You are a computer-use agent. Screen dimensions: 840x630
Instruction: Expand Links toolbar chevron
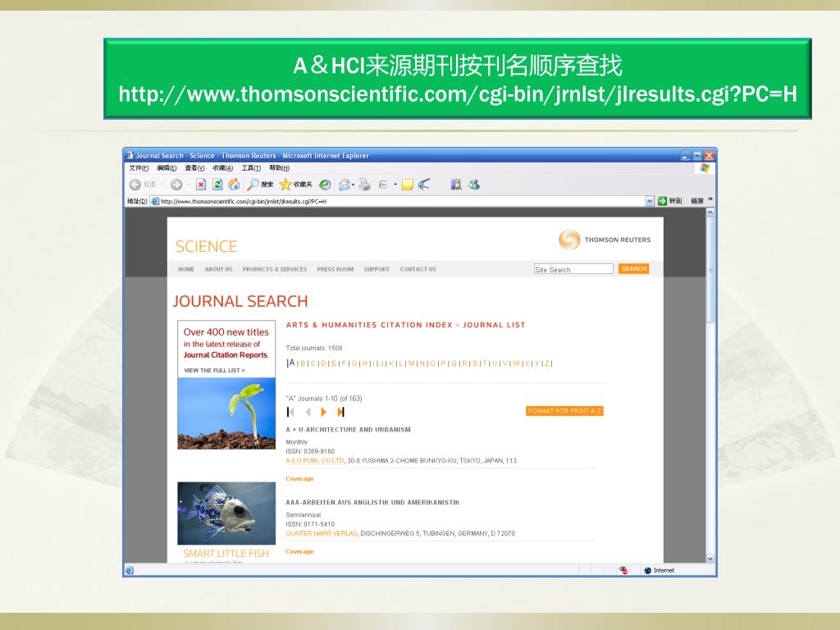[x=710, y=199]
